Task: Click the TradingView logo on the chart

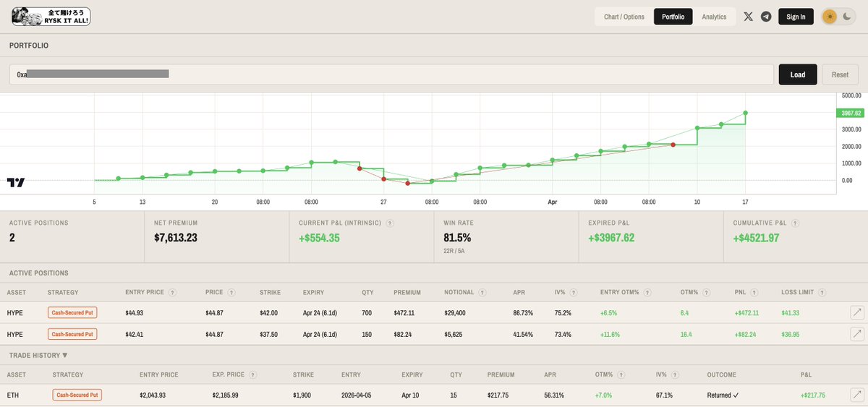Action: pyautogui.click(x=16, y=183)
